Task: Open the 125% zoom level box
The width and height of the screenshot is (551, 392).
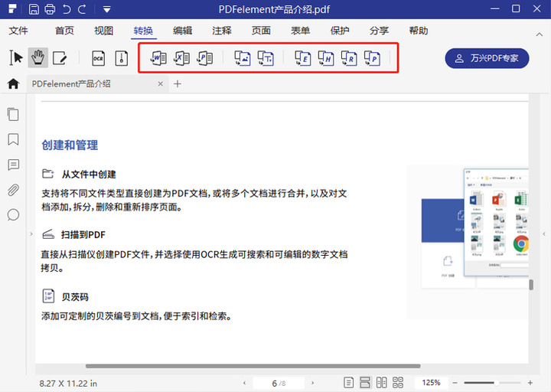Action: pyautogui.click(x=431, y=383)
